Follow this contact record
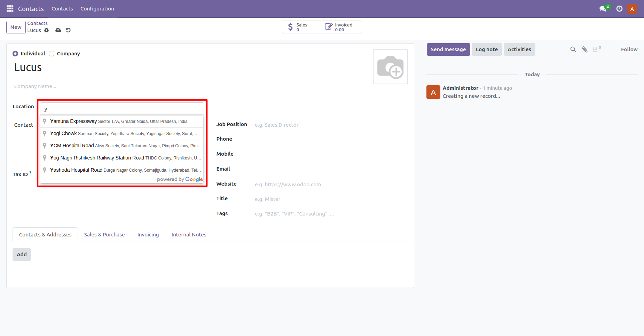Screen dimensions: 644x336 tap(629, 49)
